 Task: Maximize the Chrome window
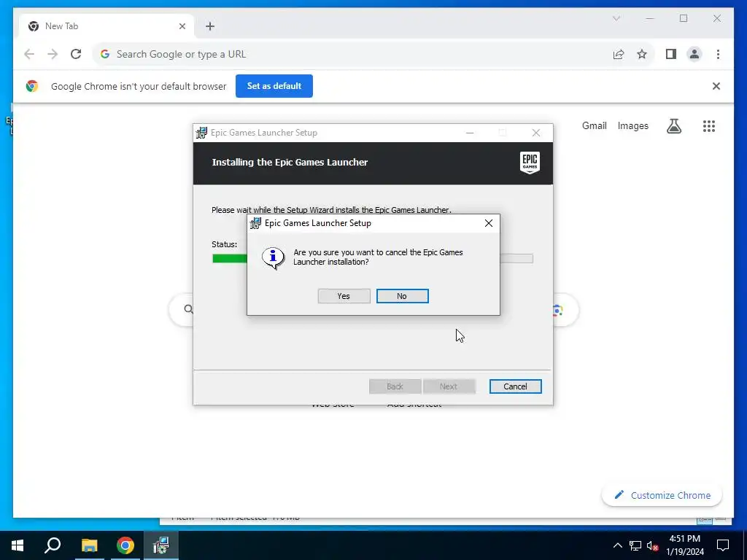pos(683,18)
